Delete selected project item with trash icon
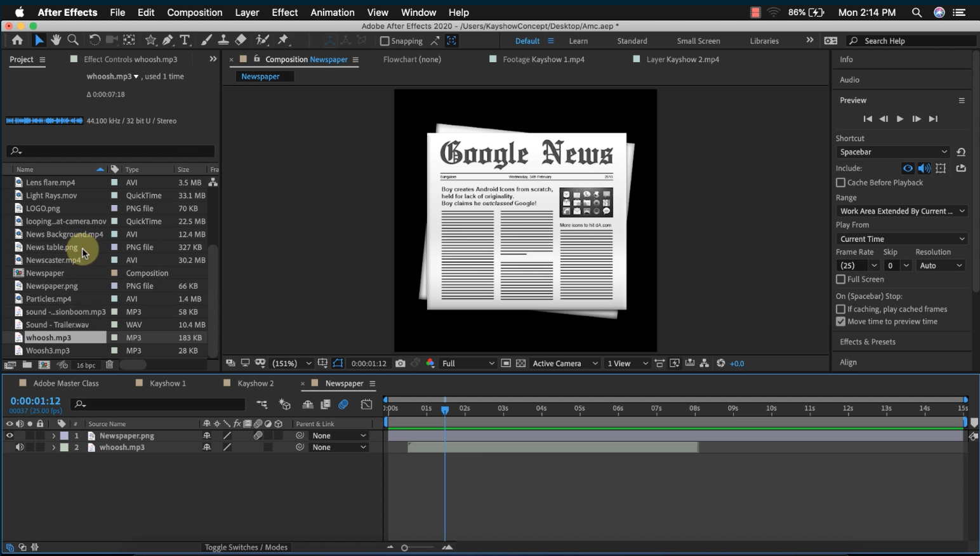 (109, 365)
